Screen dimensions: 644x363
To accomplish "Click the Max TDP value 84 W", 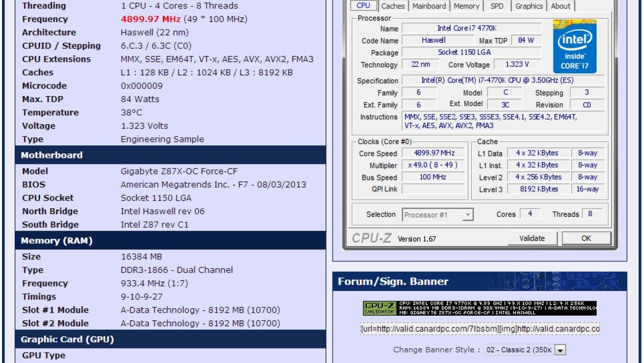I will click(x=526, y=40).
